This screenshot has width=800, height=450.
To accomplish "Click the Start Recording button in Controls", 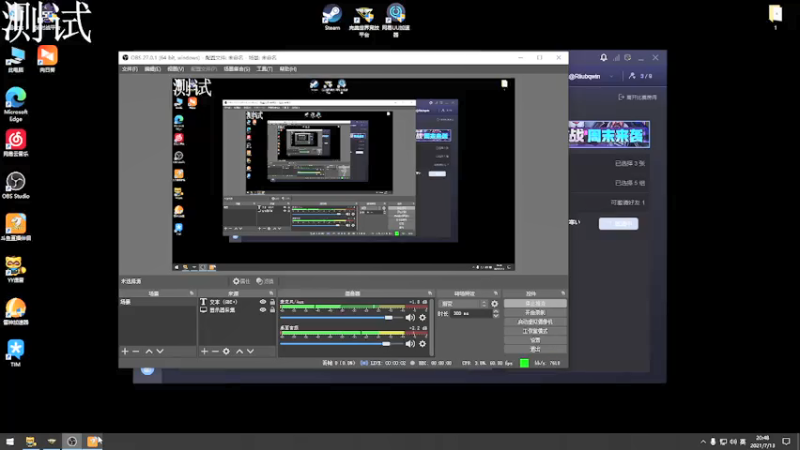I will coord(535,312).
